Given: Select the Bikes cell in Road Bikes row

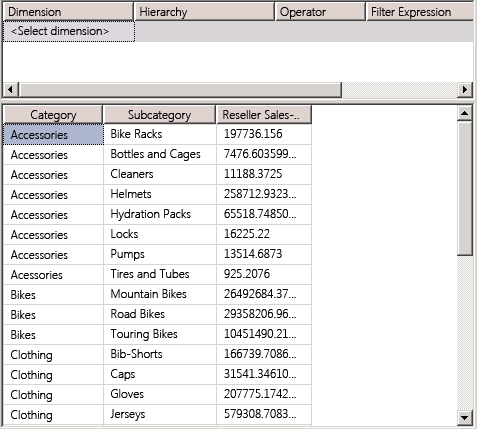Looking at the screenshot, I should pos(53,314).
